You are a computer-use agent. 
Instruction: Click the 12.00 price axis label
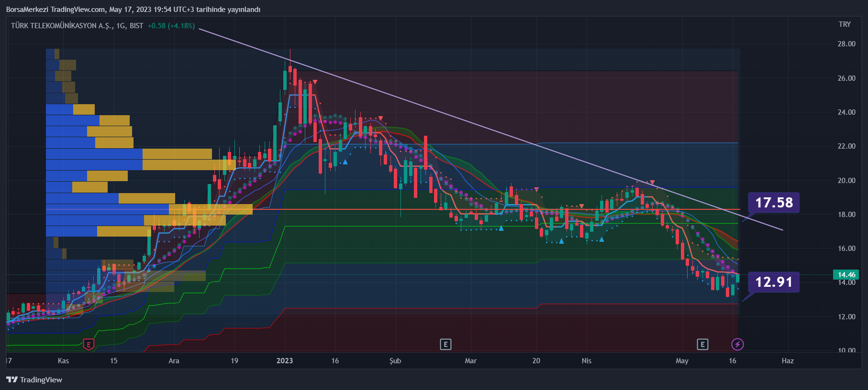(846, 316)
